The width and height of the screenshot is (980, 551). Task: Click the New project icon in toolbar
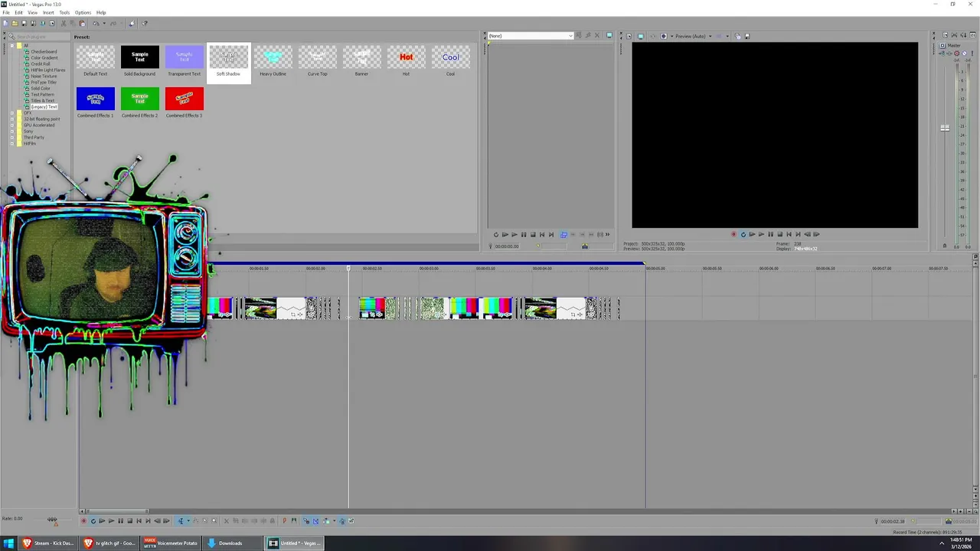tap(5, 23)
